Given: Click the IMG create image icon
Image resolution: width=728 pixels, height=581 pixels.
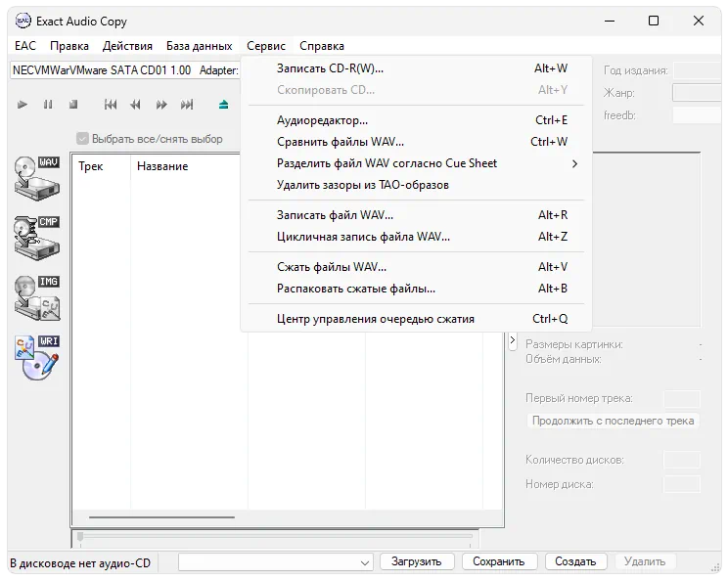Looking at the screenshot, I should tap(37, 298).
